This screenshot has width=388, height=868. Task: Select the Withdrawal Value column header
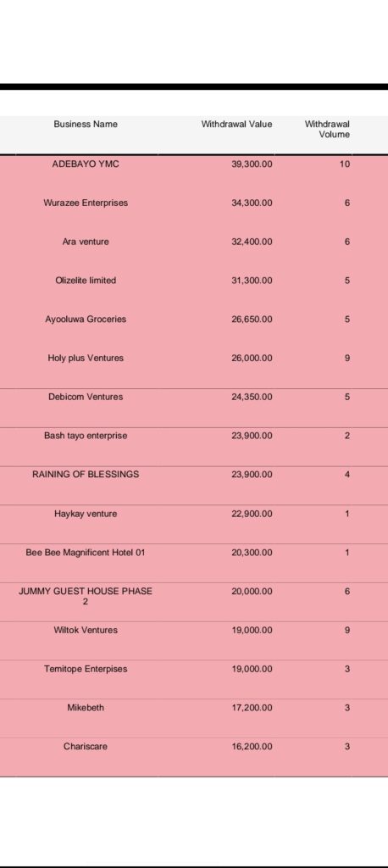click(x=237, y=125)
